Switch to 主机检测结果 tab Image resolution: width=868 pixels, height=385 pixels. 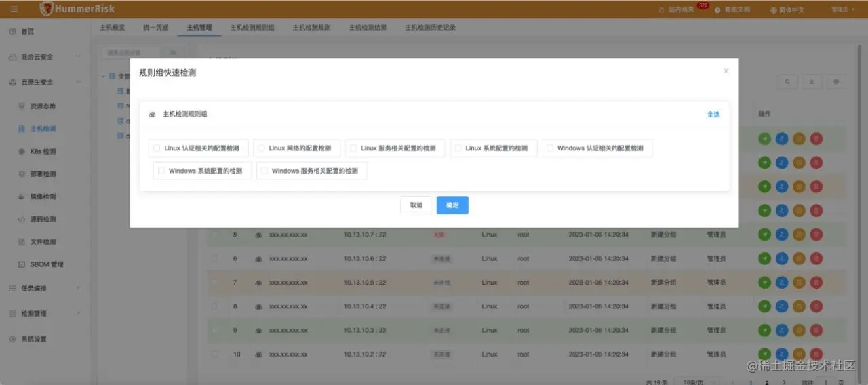(368, 28)
